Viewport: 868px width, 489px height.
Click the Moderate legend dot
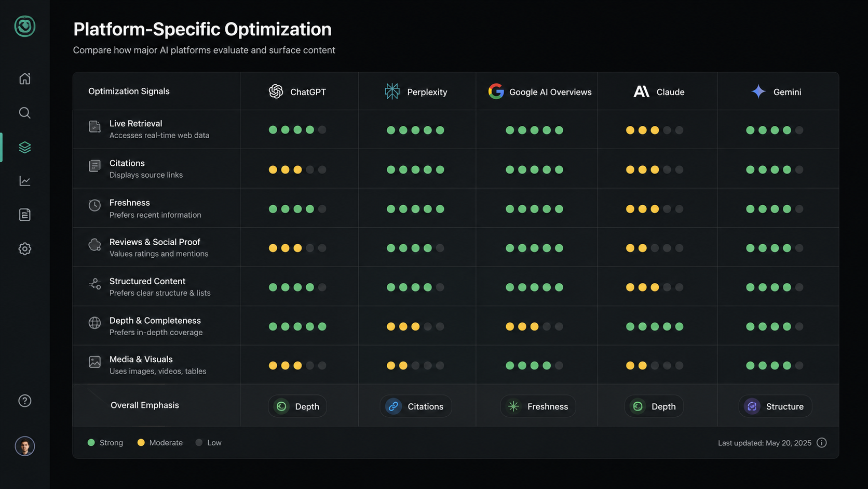point(141,443)
